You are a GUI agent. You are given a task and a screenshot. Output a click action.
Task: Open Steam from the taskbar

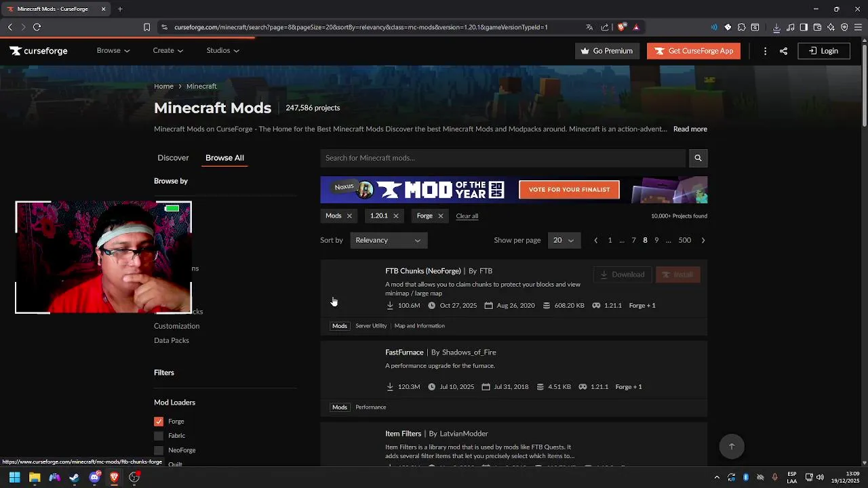pyautogui.click(x=74, y=477)
